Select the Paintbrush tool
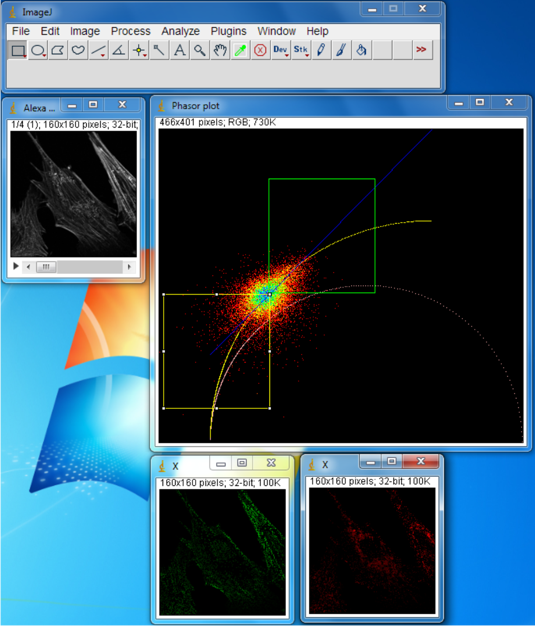Screen dimensions: 535x626 (341, 50)
